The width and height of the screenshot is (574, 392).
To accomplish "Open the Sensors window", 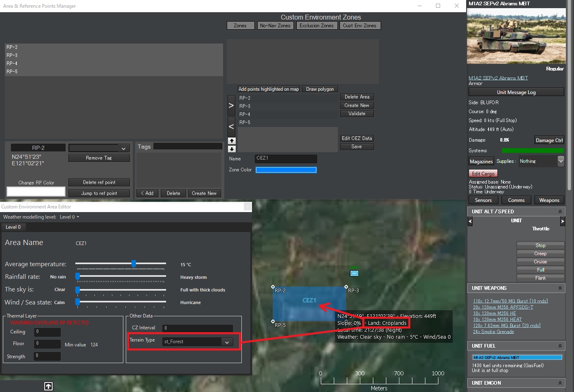I will click(x=483, y=200).
